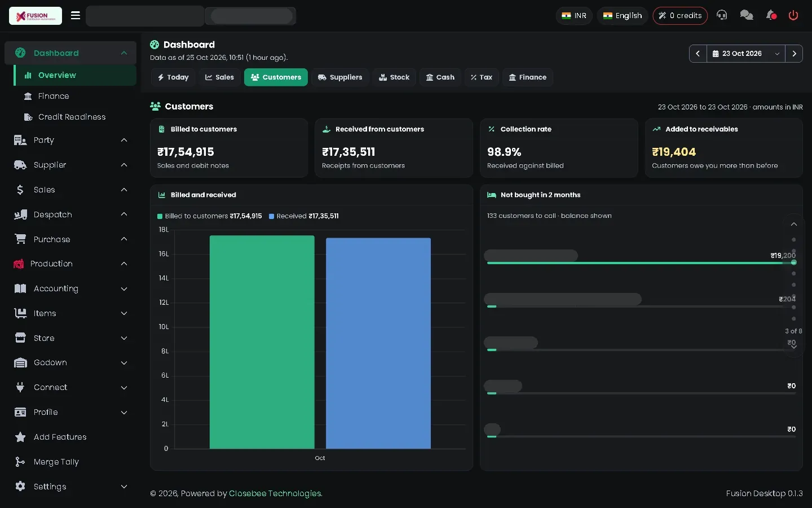This screenshot has height=508, width=812.
Task: Click the Settings gear icon
Action: click(20, 486)
